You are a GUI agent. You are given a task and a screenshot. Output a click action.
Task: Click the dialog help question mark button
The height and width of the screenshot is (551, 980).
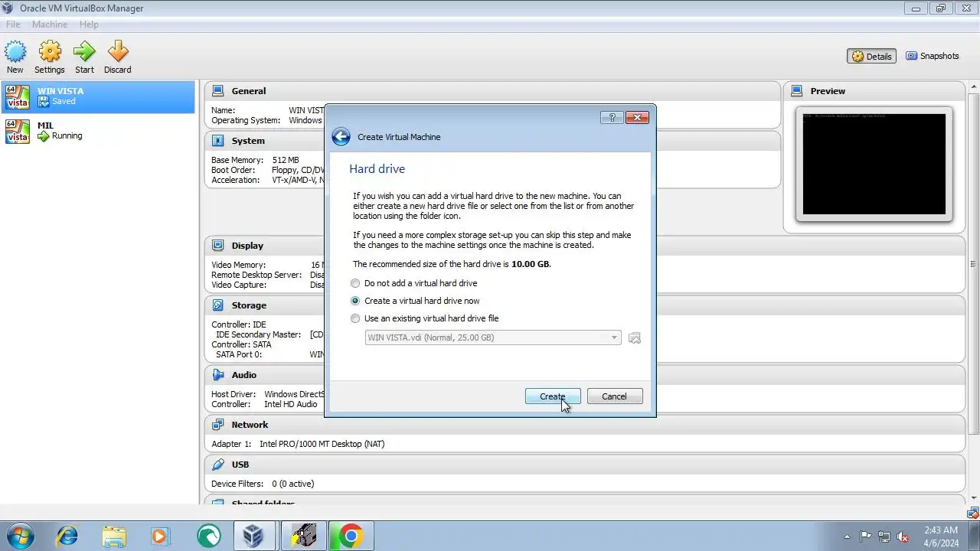point(612,117)
